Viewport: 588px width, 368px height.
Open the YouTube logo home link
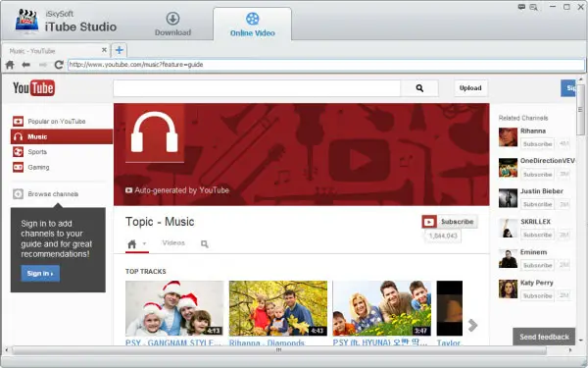tap(33, 88)
